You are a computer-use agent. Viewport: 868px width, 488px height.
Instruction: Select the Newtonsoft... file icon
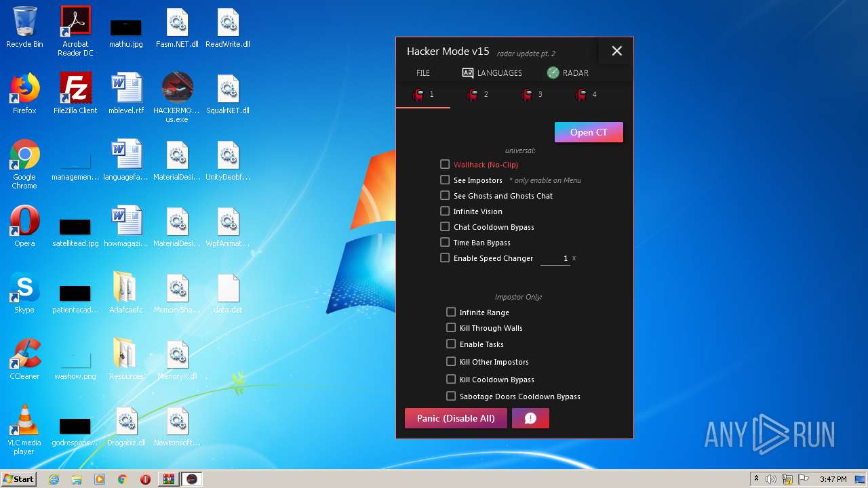[x=177, y=426]
